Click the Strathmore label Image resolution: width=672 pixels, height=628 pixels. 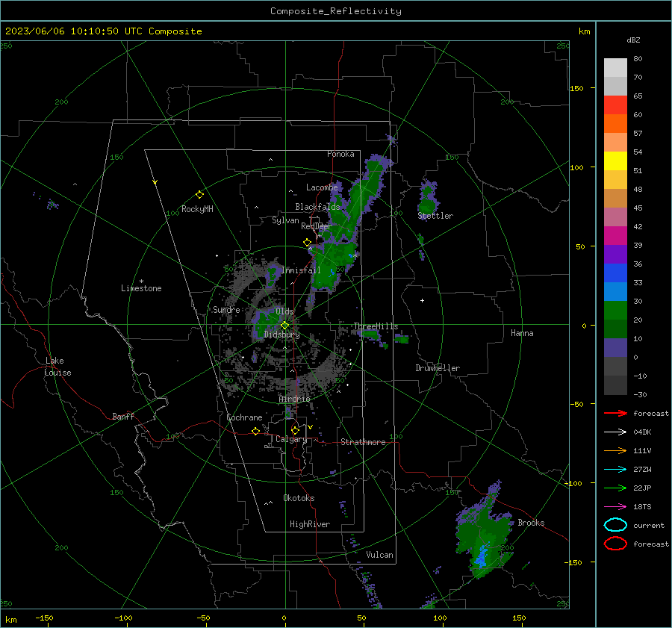[363, 442]
